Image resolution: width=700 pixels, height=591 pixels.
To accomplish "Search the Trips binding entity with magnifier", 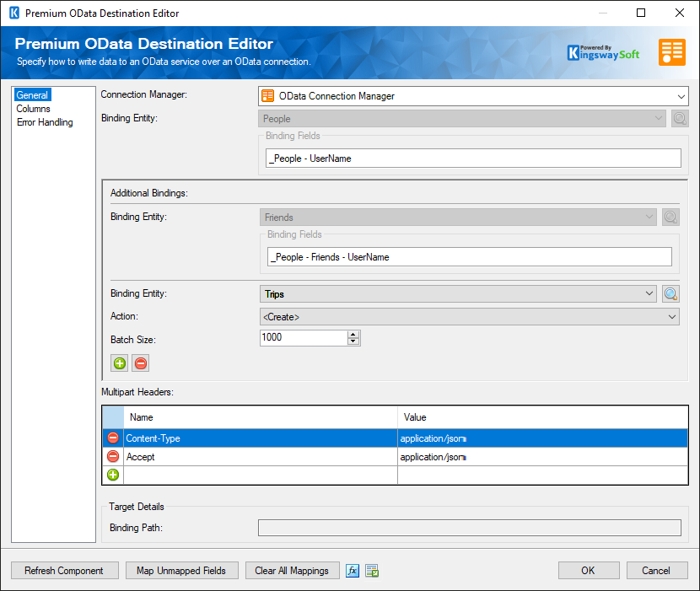I will (x=670, y=293).
